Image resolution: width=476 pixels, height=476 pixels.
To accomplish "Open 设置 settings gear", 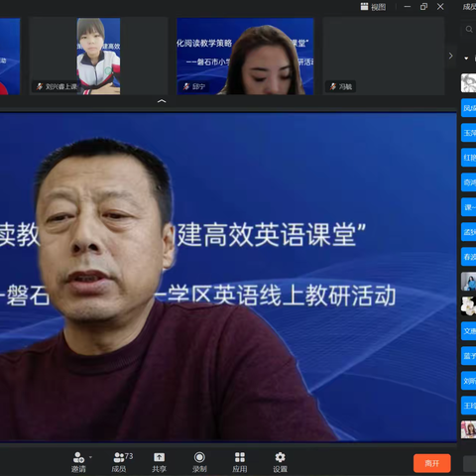I will coord(280,462).
